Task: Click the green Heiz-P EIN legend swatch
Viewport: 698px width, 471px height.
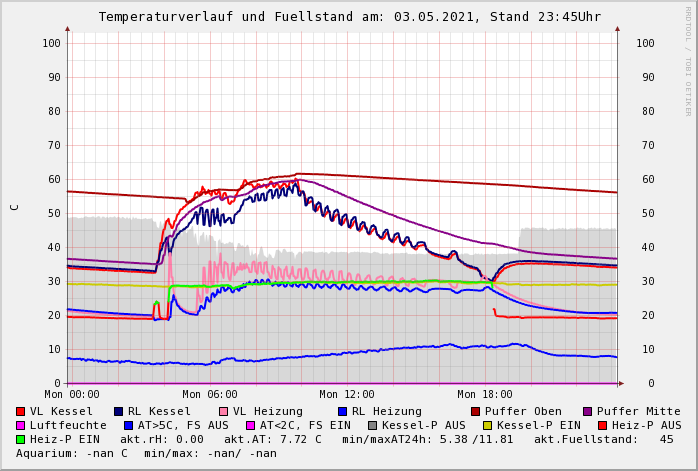Action: tap(21, 439)
